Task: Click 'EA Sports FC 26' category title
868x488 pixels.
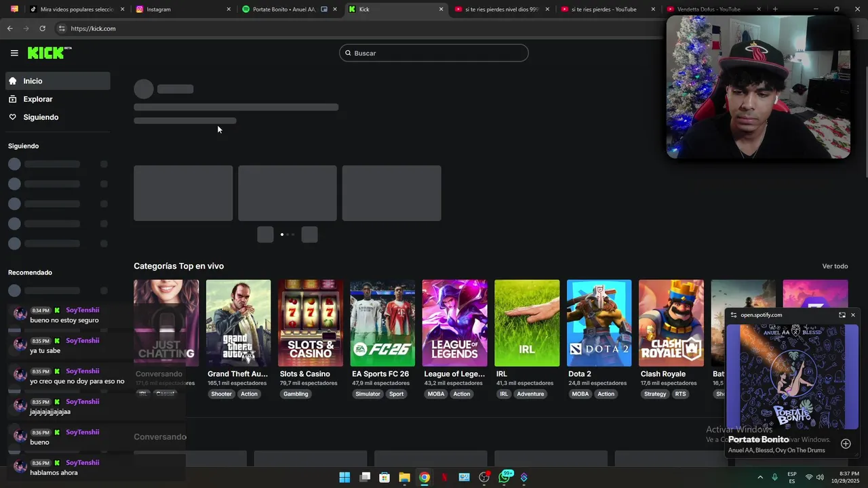Action: (380, 374)
